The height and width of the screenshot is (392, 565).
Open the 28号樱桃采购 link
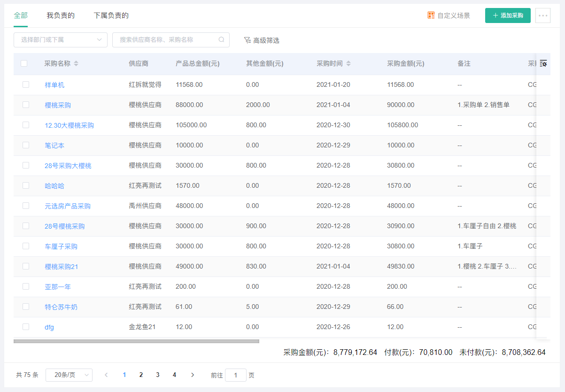[65, 226]
